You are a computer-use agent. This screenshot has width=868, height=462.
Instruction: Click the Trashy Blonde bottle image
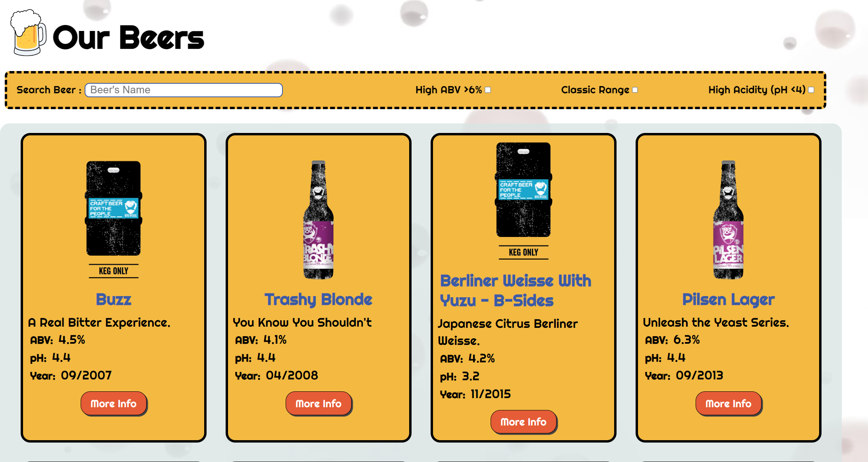(x=319, y=219)
